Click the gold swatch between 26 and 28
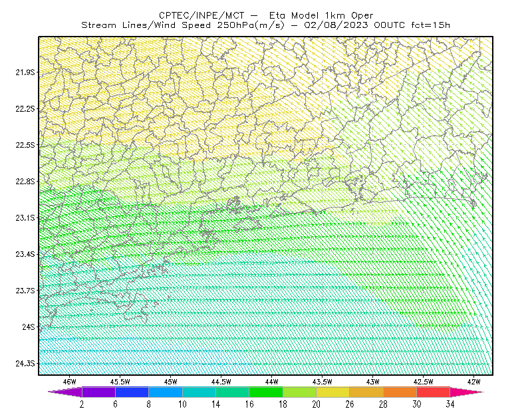 366,392
